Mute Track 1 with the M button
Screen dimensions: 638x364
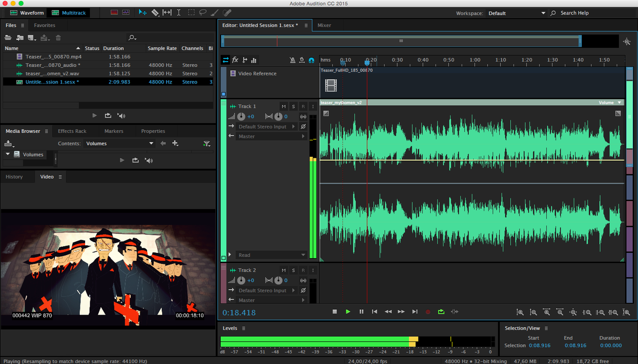tap(283, 106)
